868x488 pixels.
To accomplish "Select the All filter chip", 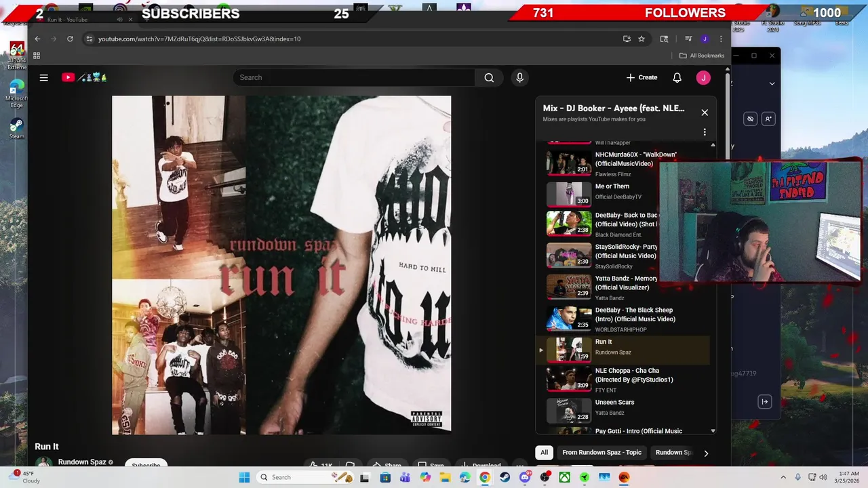I will point(544,453).
